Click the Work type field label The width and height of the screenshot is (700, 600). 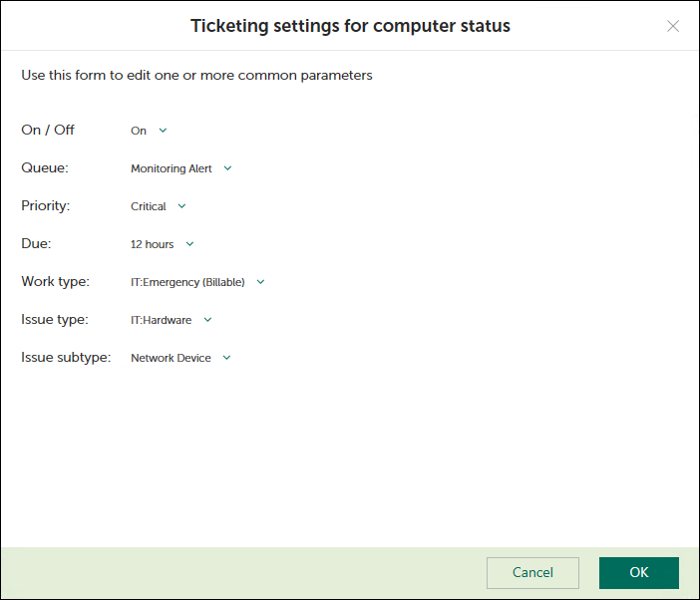pyautogui.click(x=55, y=281)
